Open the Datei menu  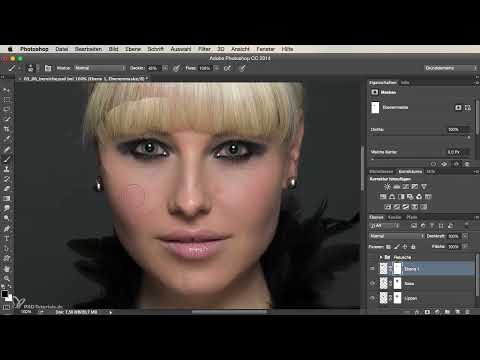62,49
